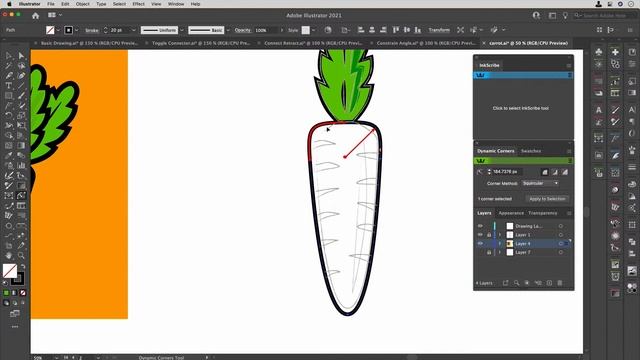
Task: Swap fill and stroke arrow icon
Action: (23, 267)
